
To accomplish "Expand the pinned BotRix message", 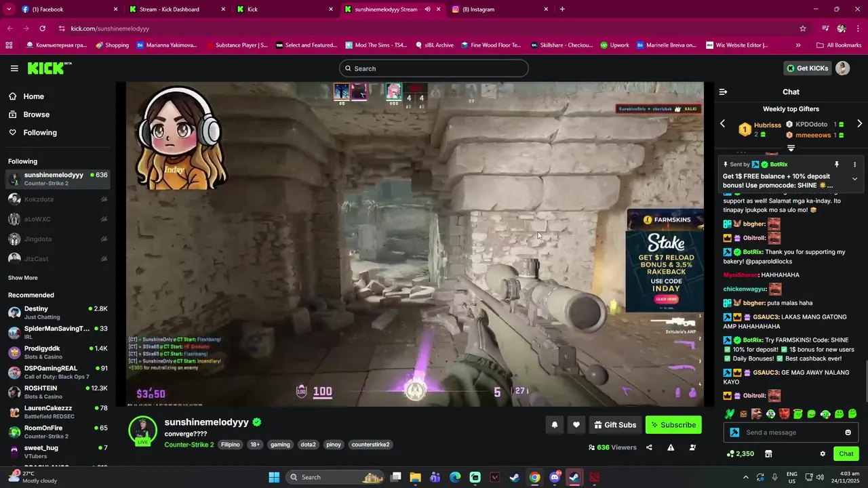I will (854, 179).
